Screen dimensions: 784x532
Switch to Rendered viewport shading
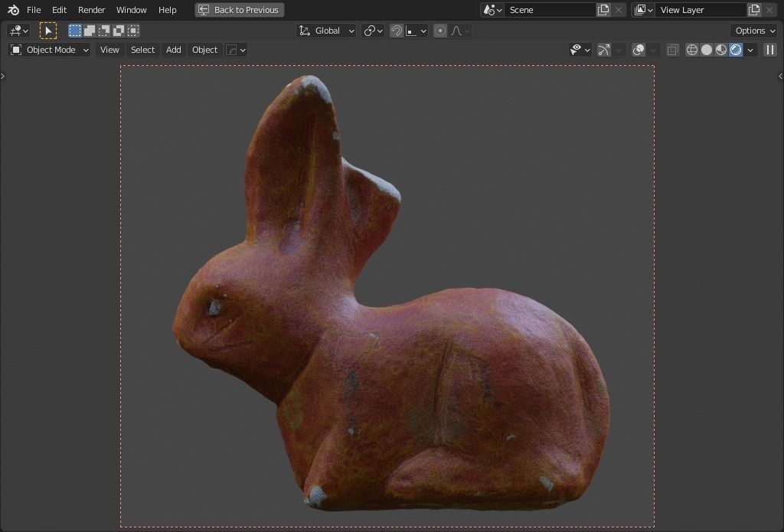pos(736,50)
